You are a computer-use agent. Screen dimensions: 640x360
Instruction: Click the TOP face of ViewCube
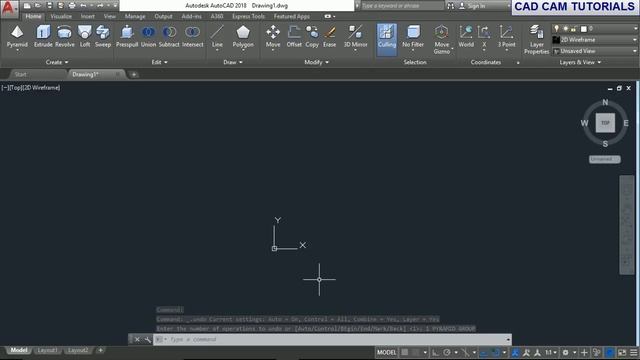click(605, 122)
